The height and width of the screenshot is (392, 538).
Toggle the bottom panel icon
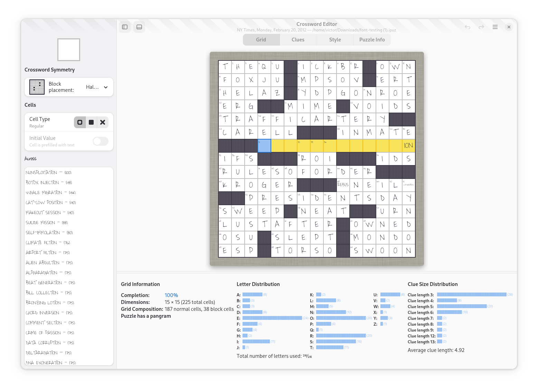coord(139,27)
